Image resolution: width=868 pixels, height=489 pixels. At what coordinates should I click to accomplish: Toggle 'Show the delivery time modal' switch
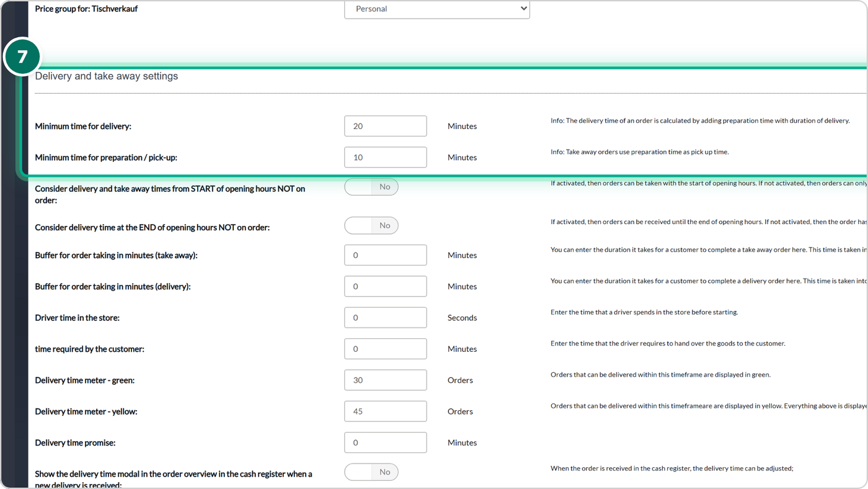click(371, 472)
